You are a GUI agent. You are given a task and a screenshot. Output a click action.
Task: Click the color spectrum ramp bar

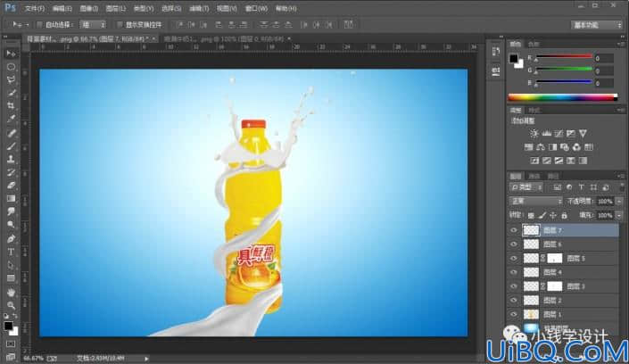point(562,97)
